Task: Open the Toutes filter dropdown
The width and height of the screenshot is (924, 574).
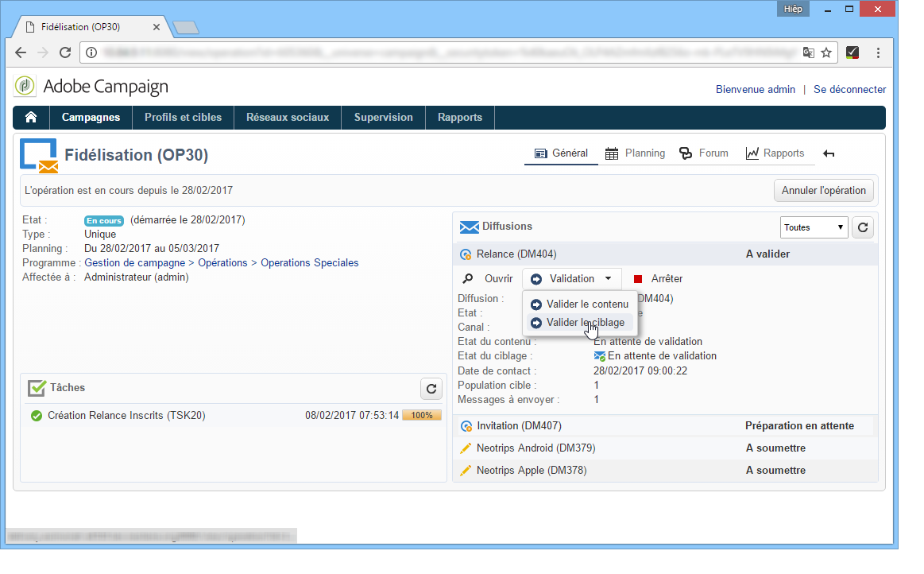Action: (814, 227)
